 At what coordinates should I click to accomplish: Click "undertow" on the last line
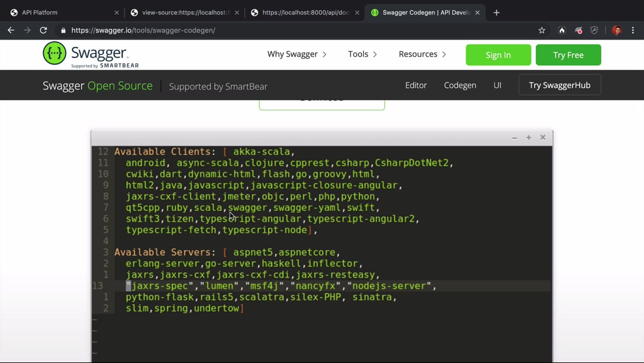click(x=216, y=308)
